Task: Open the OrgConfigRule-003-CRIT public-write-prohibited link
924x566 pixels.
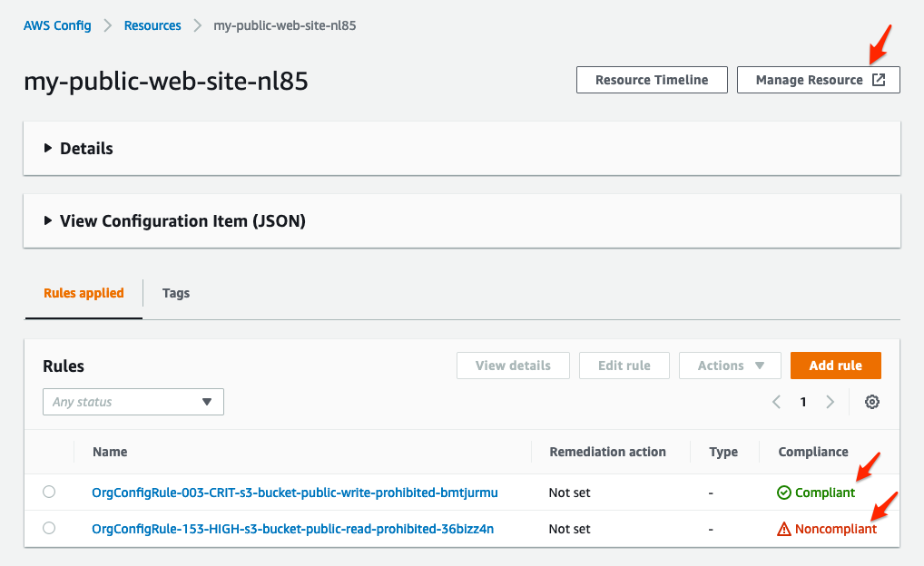Action: click(295, 493)
